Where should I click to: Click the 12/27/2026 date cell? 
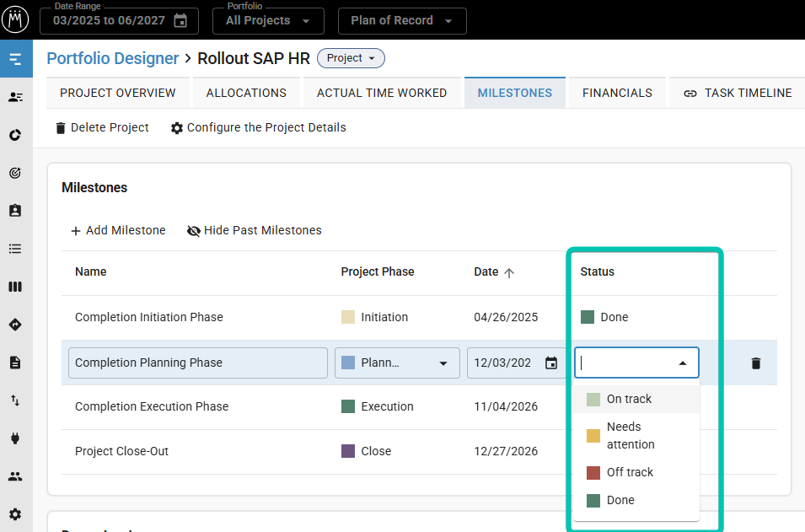click(x=506, y=451)
